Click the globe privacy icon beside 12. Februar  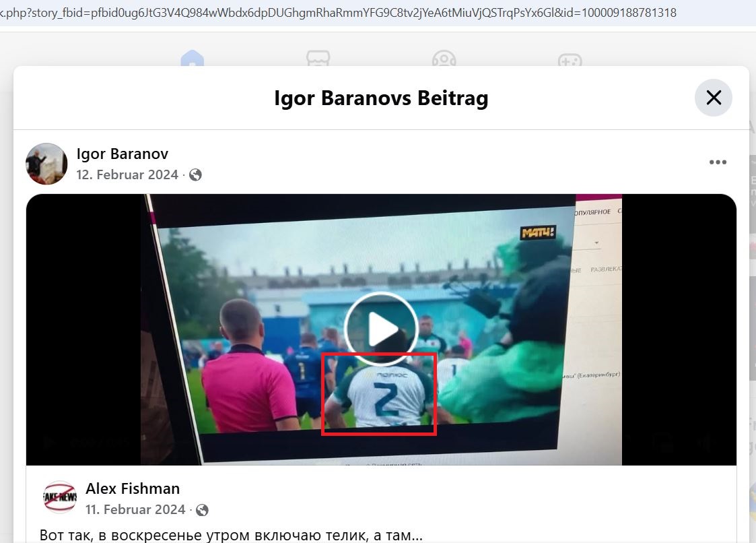pos(195,174)
